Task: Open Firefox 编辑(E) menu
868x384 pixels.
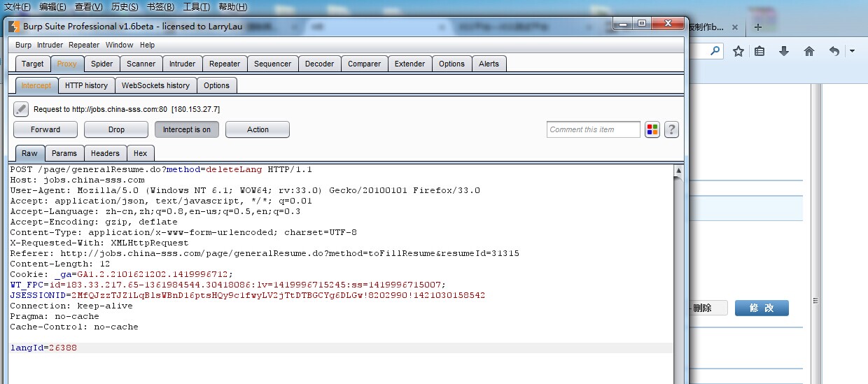Action: 52,7
